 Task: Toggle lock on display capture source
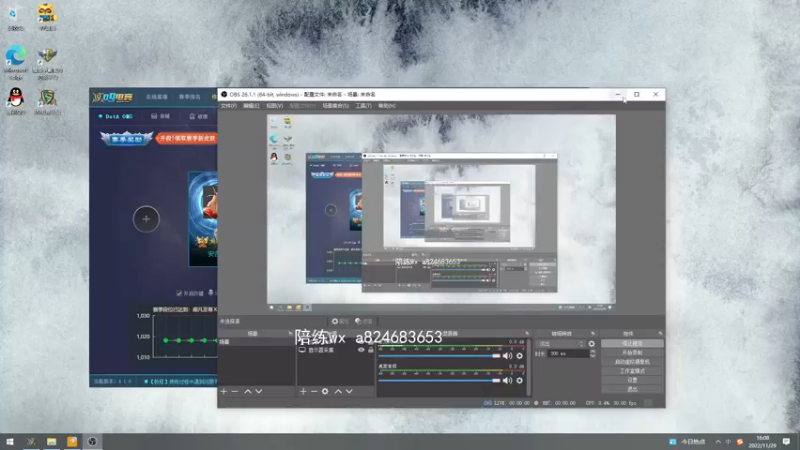click(x=371, y=350)
